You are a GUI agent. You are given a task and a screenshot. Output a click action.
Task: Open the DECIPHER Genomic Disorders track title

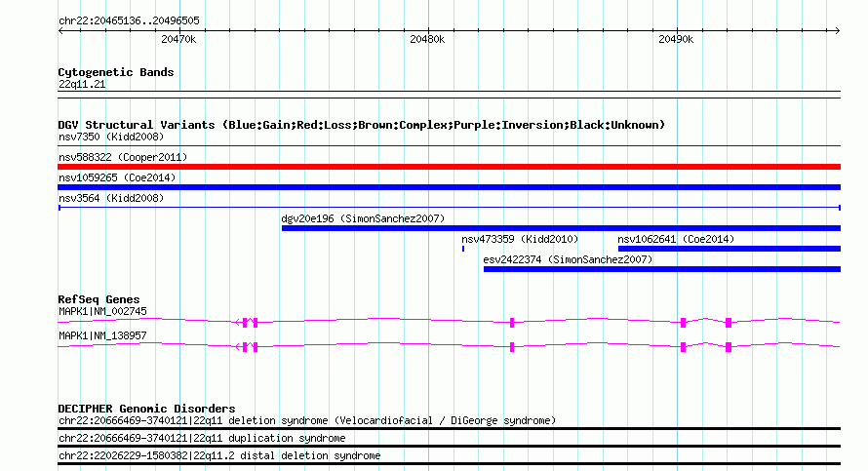point(146,409)
